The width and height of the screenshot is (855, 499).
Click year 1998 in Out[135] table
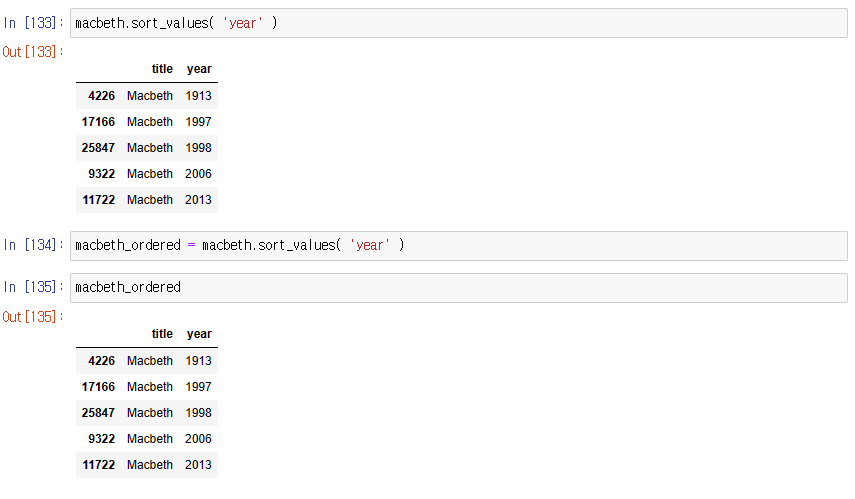pos(198,413)
